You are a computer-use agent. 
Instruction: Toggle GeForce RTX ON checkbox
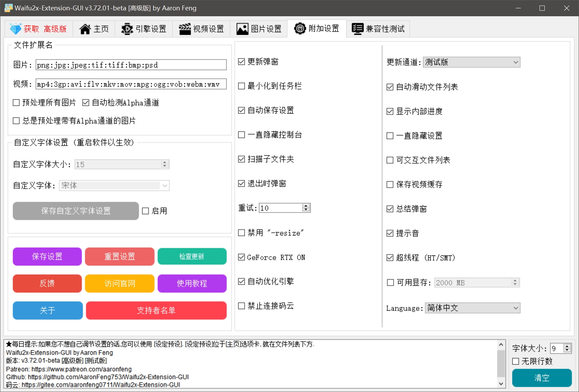(x=272, y=257)
